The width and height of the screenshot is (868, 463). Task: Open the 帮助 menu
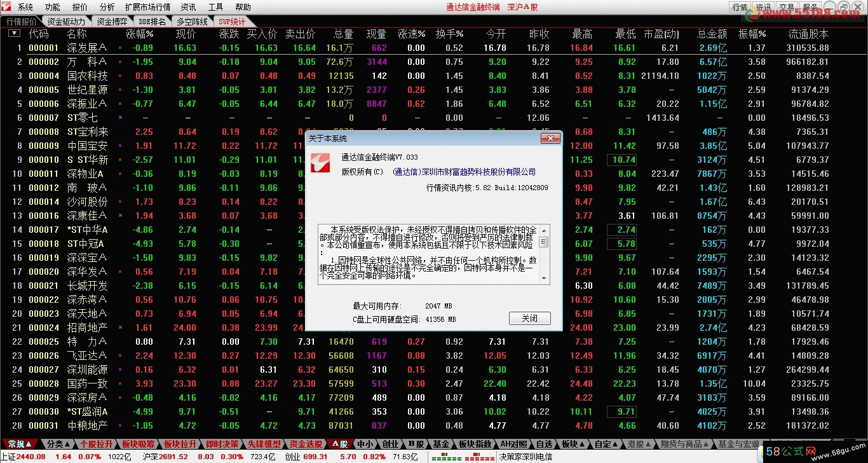pos(243,7)
